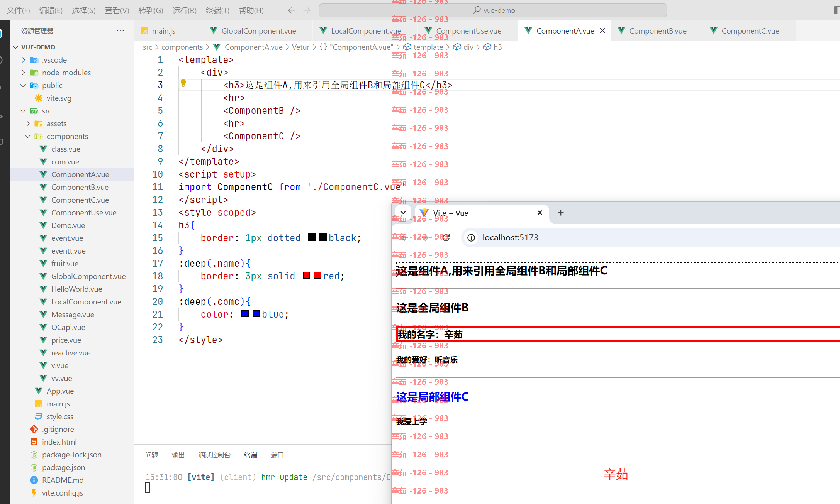Image resolution: width=840 pixels, height=504 pixels.
Task: Click the README.md info icon
Action: [34, 480]
